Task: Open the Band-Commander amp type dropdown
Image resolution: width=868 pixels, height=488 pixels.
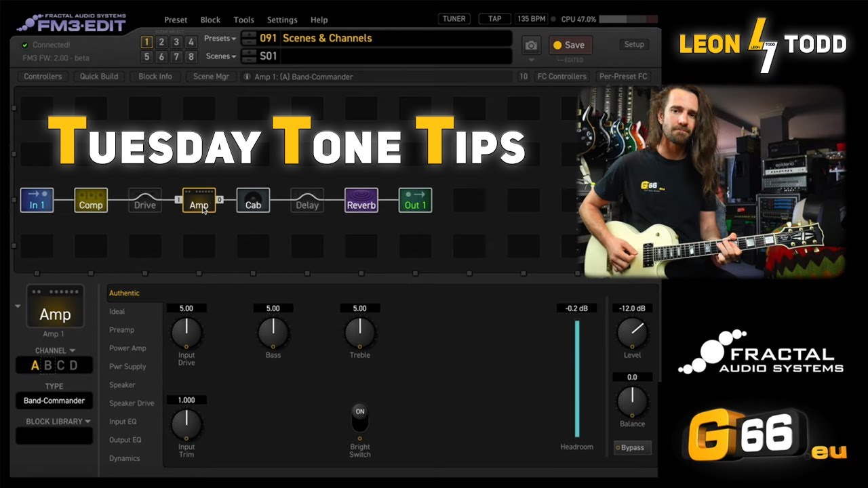Action: (x=54, y=401)
